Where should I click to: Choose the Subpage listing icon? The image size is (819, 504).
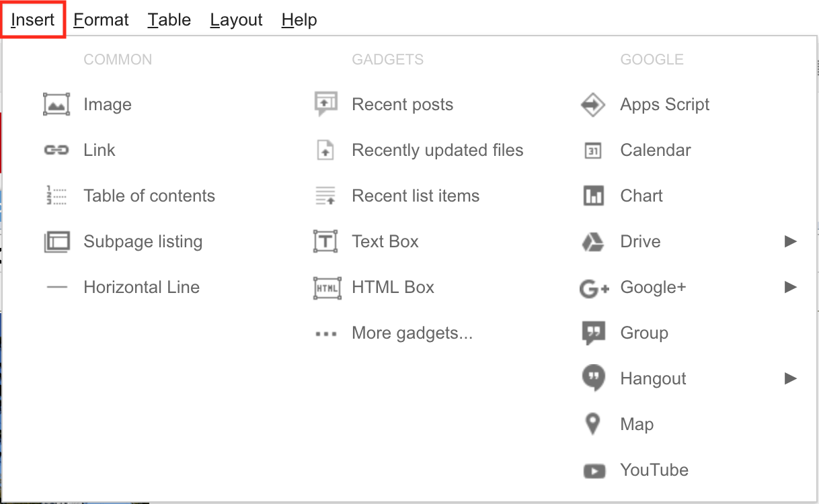56,241
